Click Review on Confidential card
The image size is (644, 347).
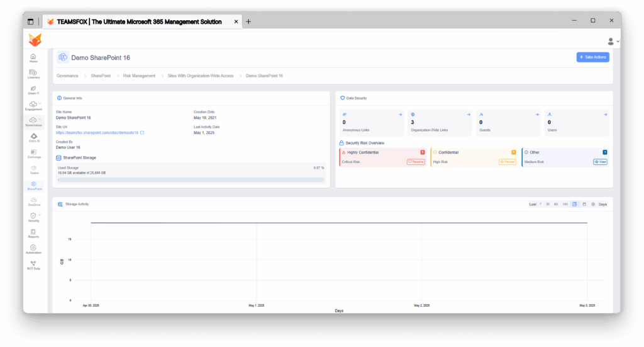pyautogui.click(x=508, y=162)
